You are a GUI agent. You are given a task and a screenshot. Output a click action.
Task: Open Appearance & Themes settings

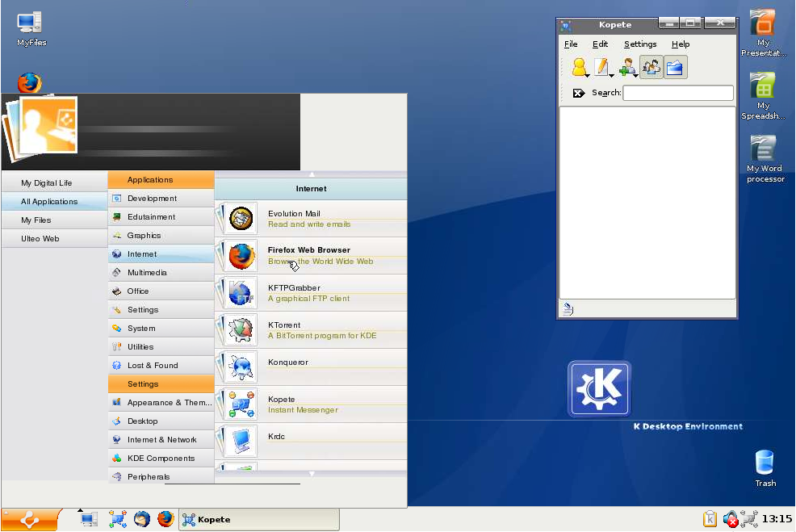tap(161, 403)
